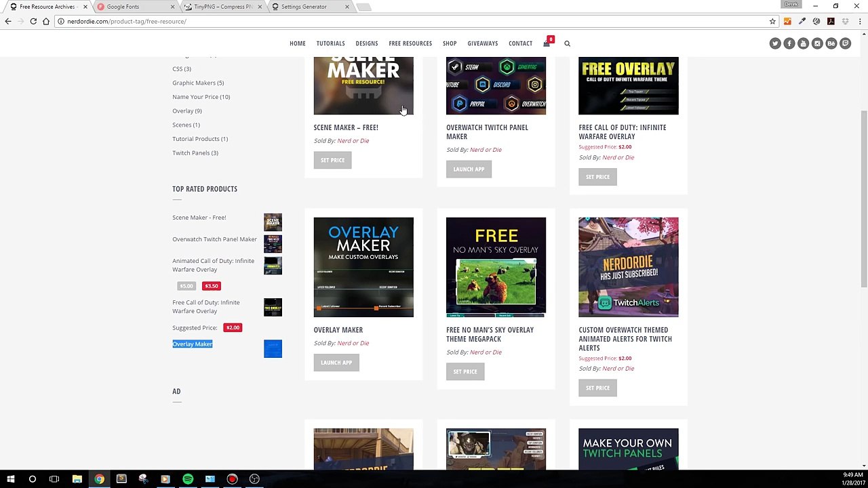Open the Tutorial Products (1) category
The image size is (868, 488).
200,139
